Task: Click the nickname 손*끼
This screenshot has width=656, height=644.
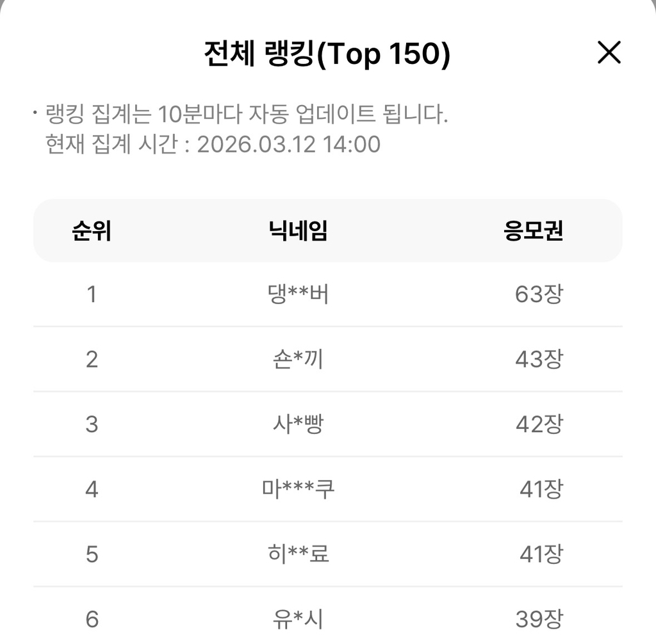Action: click(x=298, y=359)
